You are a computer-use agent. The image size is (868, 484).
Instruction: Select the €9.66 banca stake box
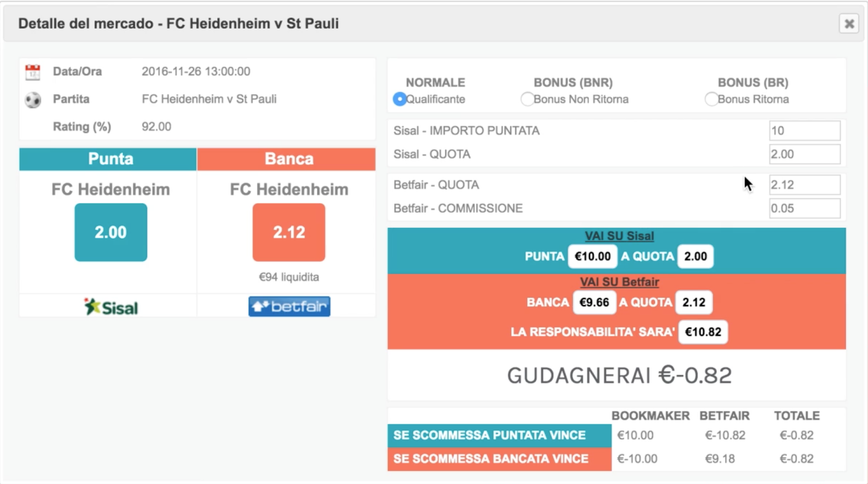tap(594, 302)
